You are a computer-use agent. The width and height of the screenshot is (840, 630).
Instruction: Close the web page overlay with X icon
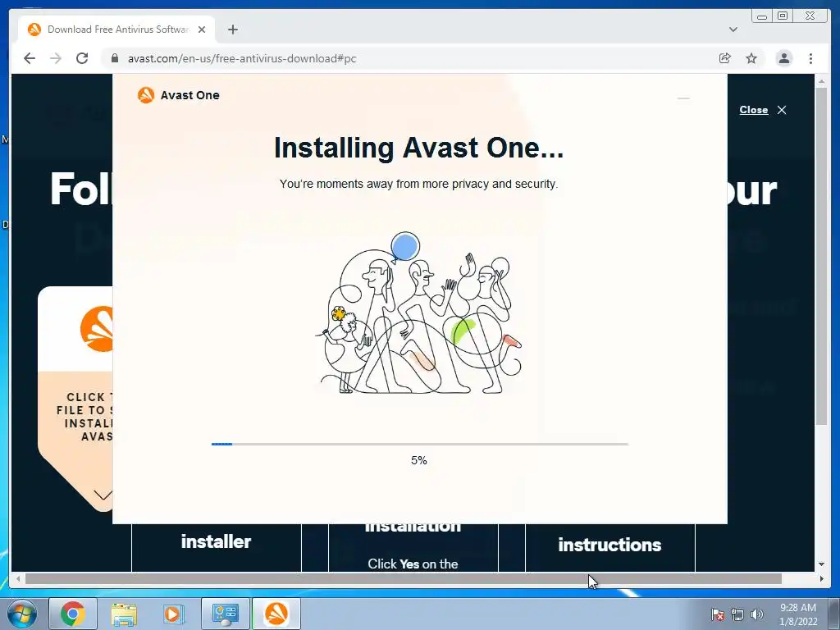coord(782,110)
